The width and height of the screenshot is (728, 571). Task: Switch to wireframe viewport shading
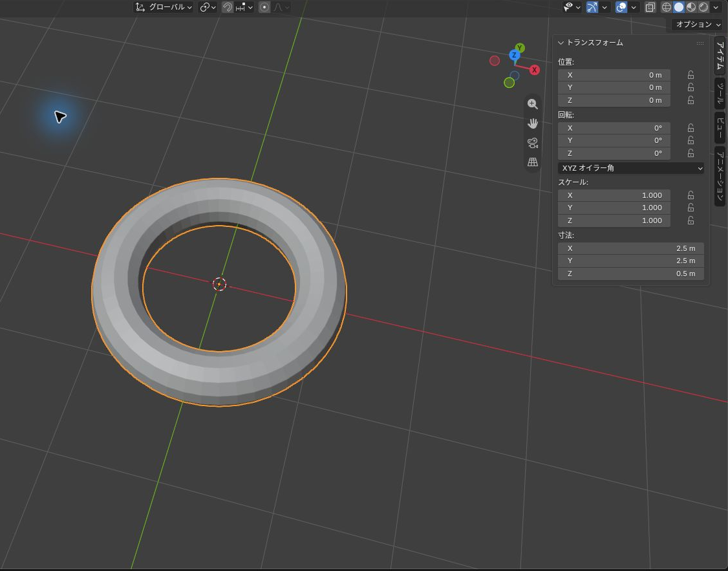tap(667, 7)
